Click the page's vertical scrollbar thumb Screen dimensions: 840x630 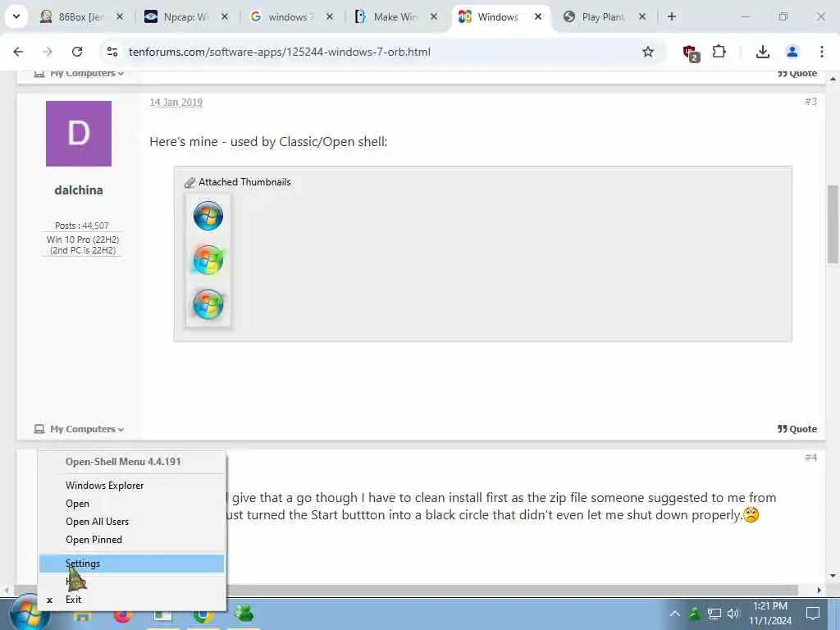pyautogui.click(x=833, y=224)
